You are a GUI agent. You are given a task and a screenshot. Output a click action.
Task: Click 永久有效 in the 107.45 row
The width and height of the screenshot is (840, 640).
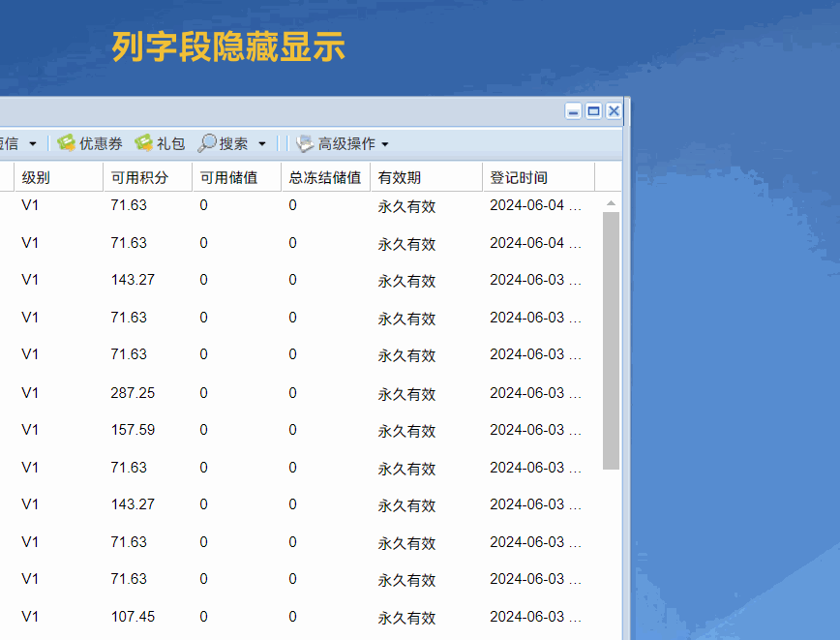(406, 618)
